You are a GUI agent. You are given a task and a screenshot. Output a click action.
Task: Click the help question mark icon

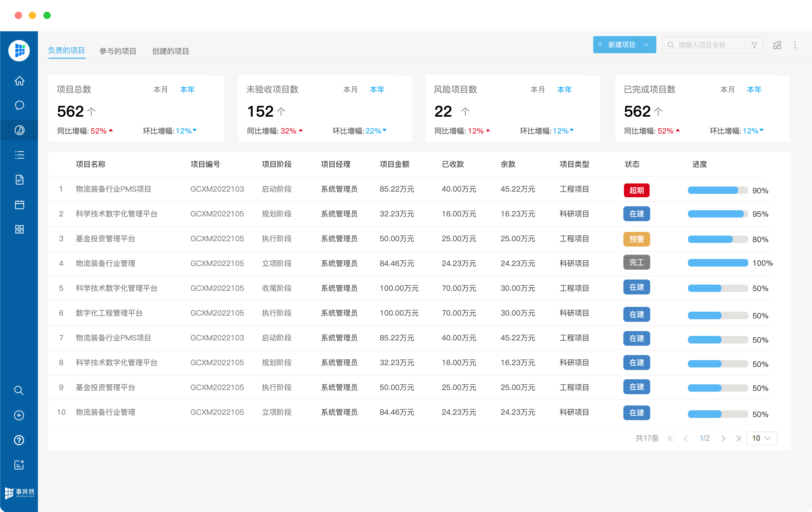pyautogui.click(x=19, y=440)
